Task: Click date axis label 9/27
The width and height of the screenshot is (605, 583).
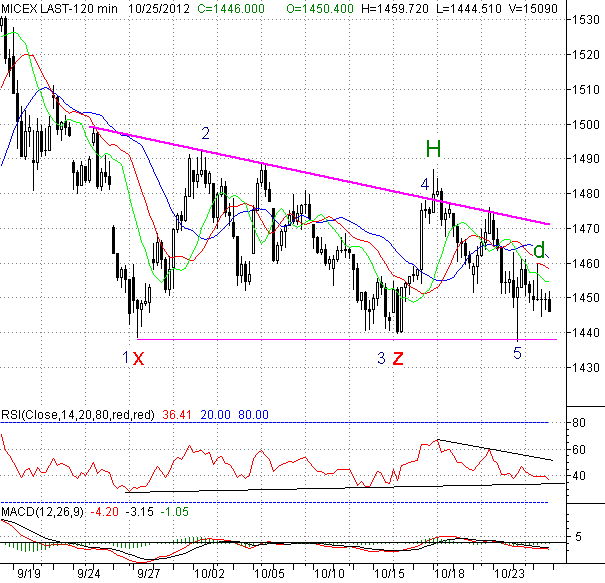Action: (x=149, y=573)
